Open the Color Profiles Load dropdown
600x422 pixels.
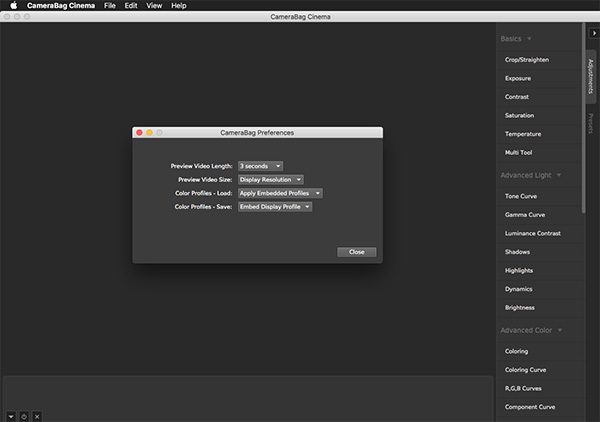coord(280,193)
